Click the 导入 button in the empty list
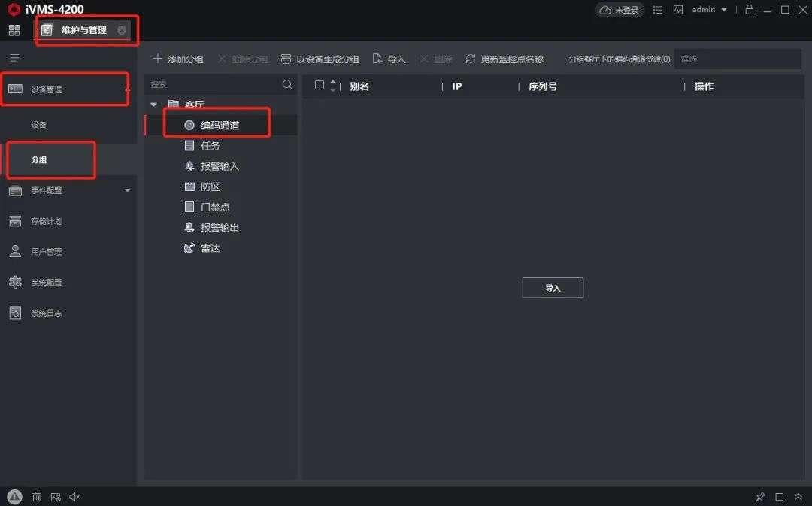This screenshot has height=506, width=812. point(553,288)
